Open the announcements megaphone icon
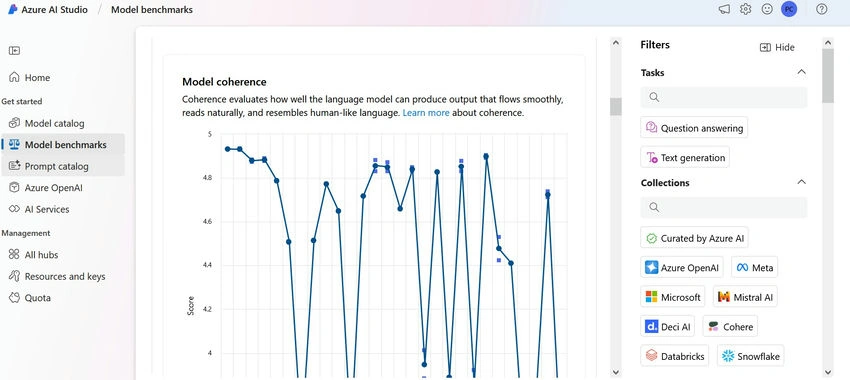The image size is (850, 380). click(x=724, y=9)
